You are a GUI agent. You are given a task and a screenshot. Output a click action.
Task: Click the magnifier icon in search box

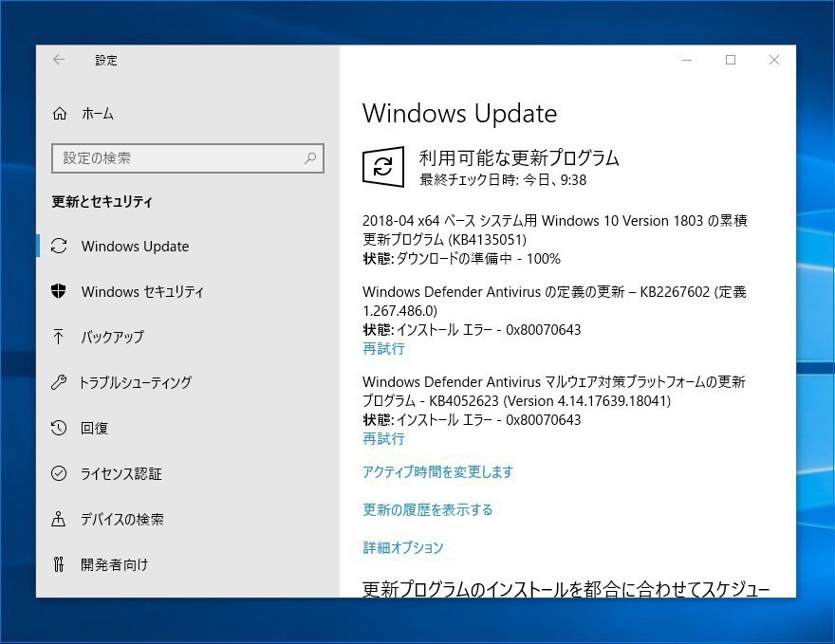click(x=310, y=158)
